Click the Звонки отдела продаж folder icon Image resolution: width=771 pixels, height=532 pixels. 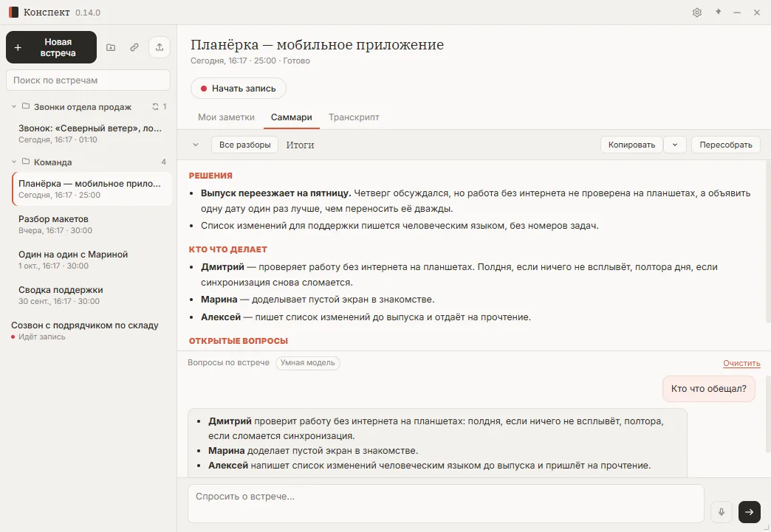click(x=26, y=106)
